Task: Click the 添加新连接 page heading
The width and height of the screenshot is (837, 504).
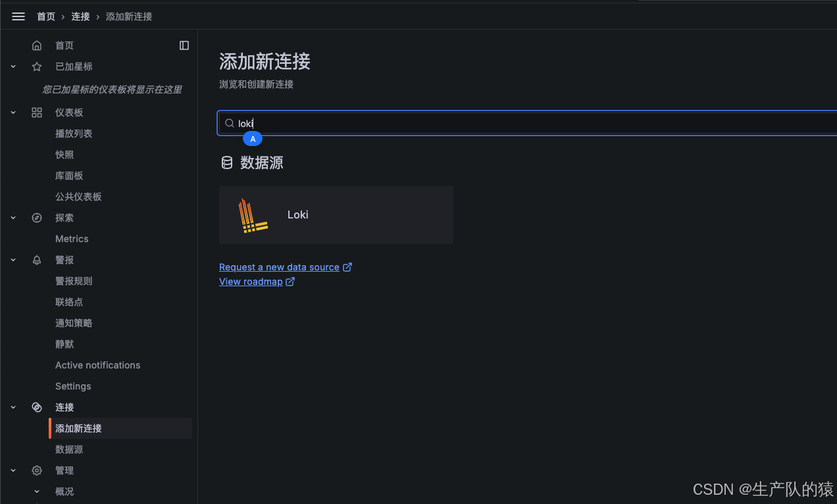Action: pyautogui.click(x=265, y=62)
